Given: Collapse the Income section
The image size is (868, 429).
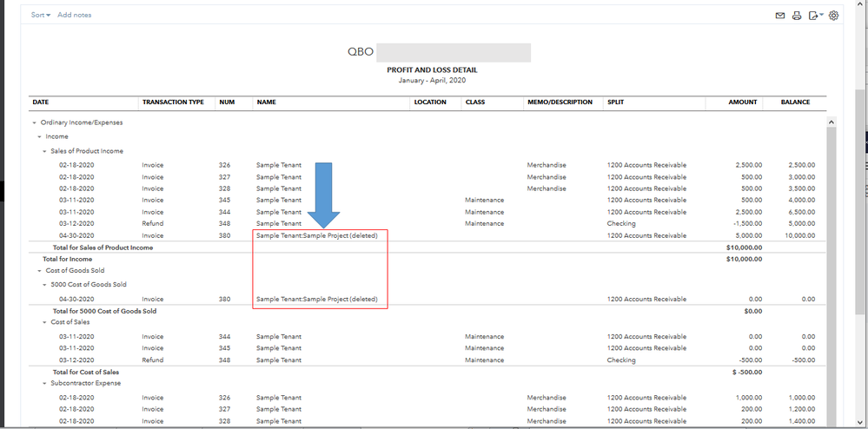Looking at the screenshot, I should click(x=39, y=136).
